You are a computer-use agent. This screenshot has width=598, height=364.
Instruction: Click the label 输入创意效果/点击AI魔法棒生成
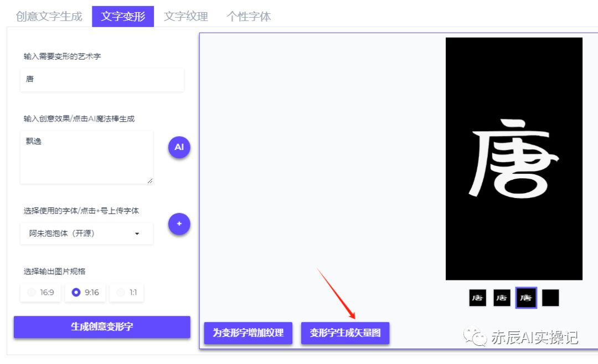point(79,119)
